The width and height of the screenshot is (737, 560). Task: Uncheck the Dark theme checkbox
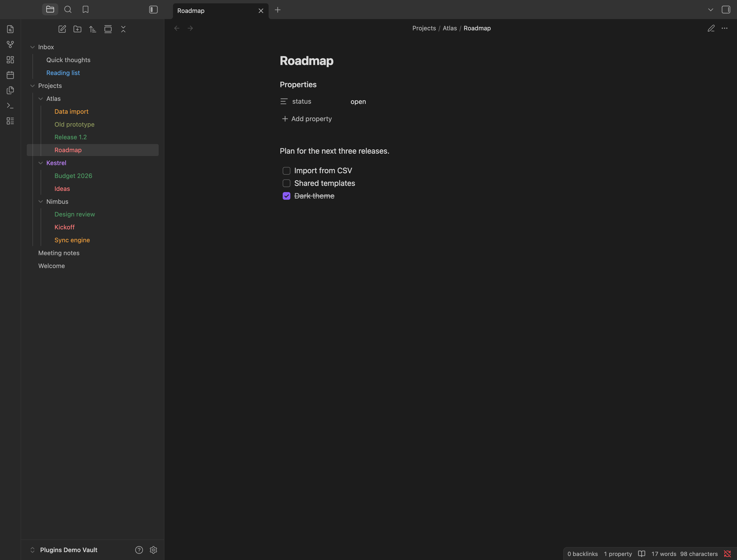tap(286, 196)
